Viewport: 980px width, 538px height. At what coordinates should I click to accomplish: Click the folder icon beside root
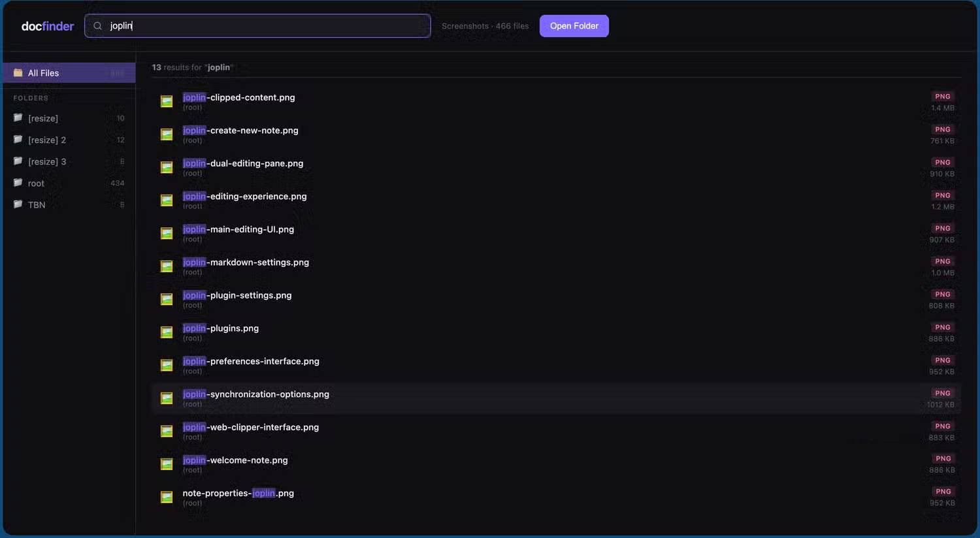click(x=18, y=182)
